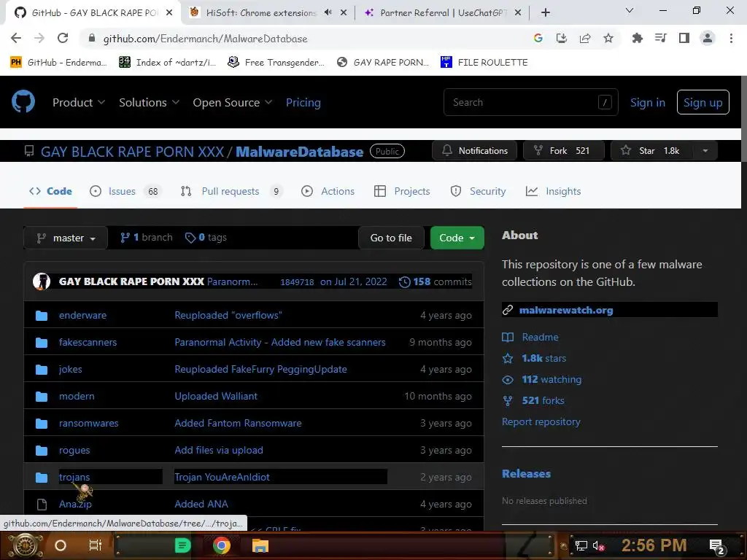Open the GitHub octocat logo home link
Viewport: 747px width, 560px height.
tap(23, 101)
